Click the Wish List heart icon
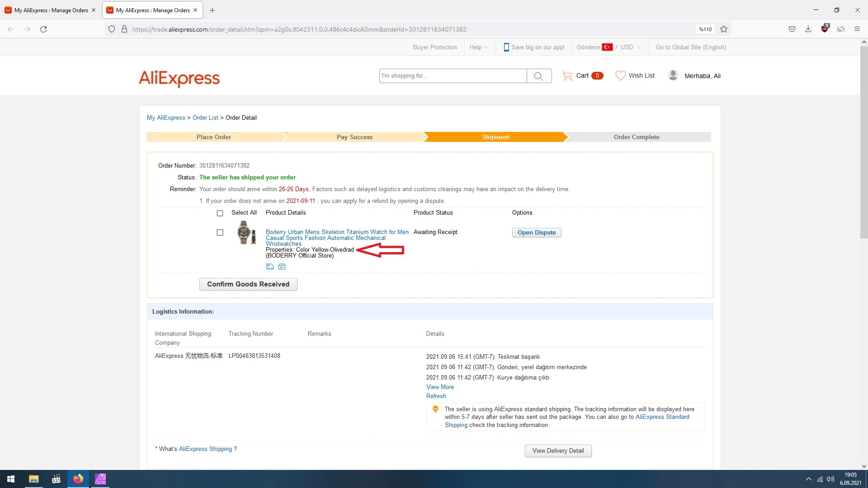 (x=620, y=75)
